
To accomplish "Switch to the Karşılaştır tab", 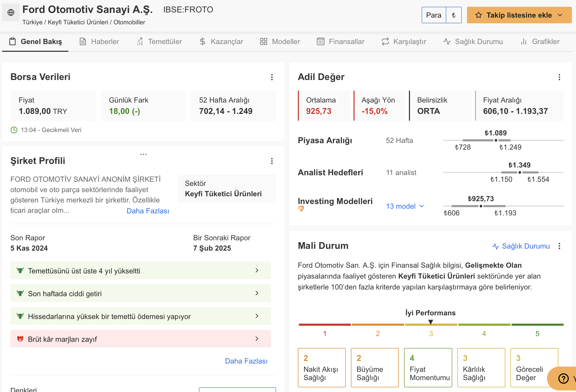I will [x=404, y=42].
